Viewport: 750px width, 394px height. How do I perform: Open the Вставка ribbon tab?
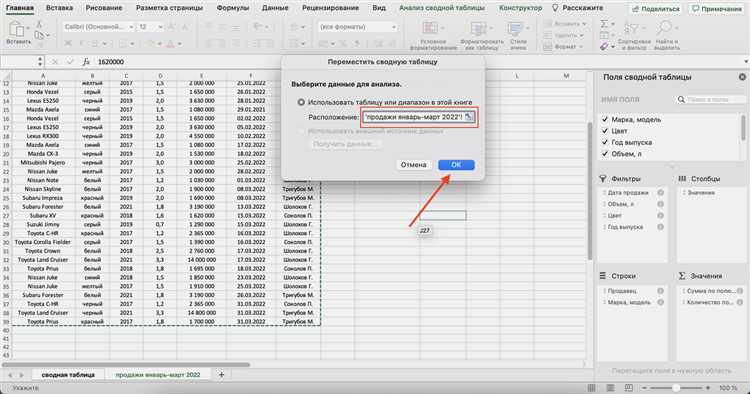[x=59, y=8]
